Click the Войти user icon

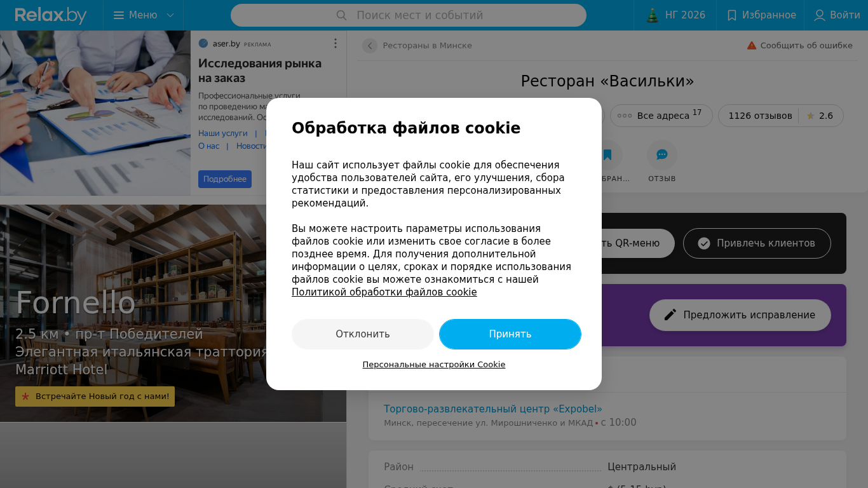pos(820,15)
